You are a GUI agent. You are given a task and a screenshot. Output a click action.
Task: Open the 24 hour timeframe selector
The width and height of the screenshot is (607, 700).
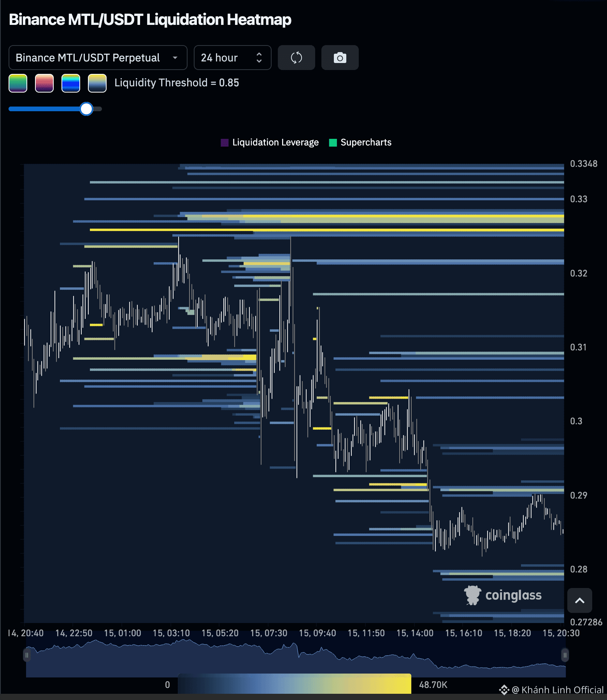(x=233, y=58)
